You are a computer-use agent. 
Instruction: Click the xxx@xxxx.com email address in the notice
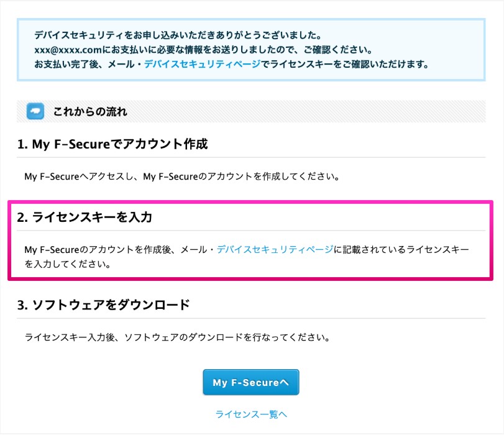point(68,50)
